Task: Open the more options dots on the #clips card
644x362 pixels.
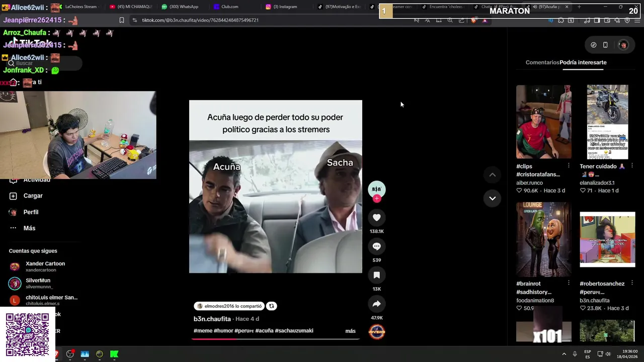Action: (569, 166)
